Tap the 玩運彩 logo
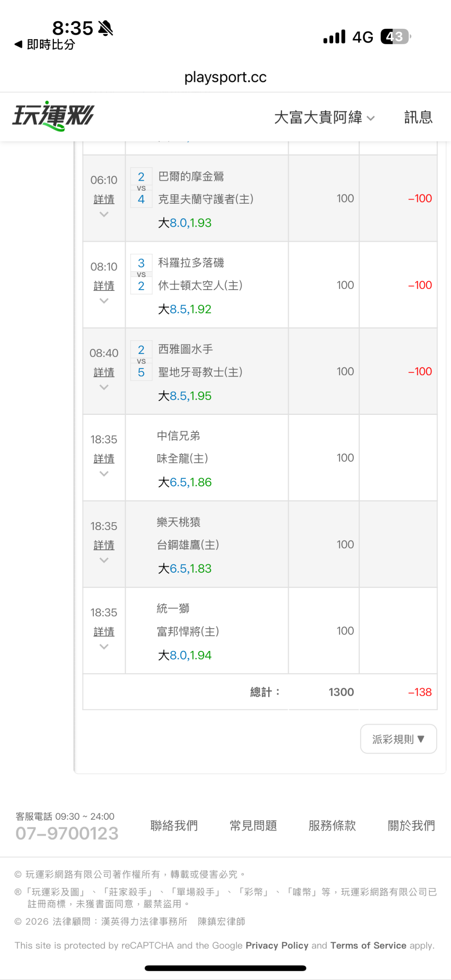Screen dimensions: 451x980 pos(53,116)
